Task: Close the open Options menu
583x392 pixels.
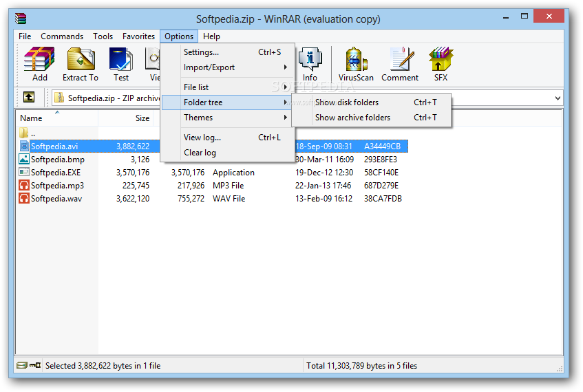Action: coord(179,36)
